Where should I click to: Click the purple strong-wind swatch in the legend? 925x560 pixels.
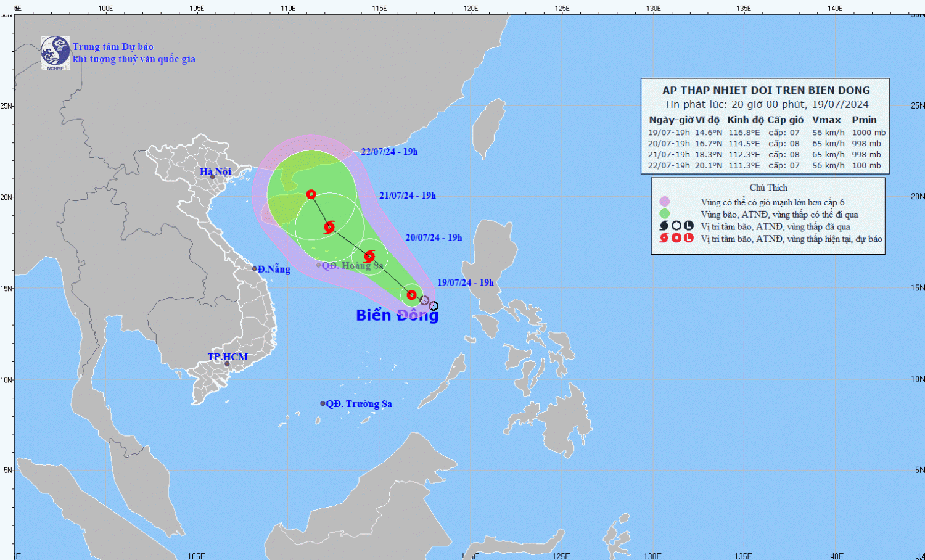(x=664, y=202)
